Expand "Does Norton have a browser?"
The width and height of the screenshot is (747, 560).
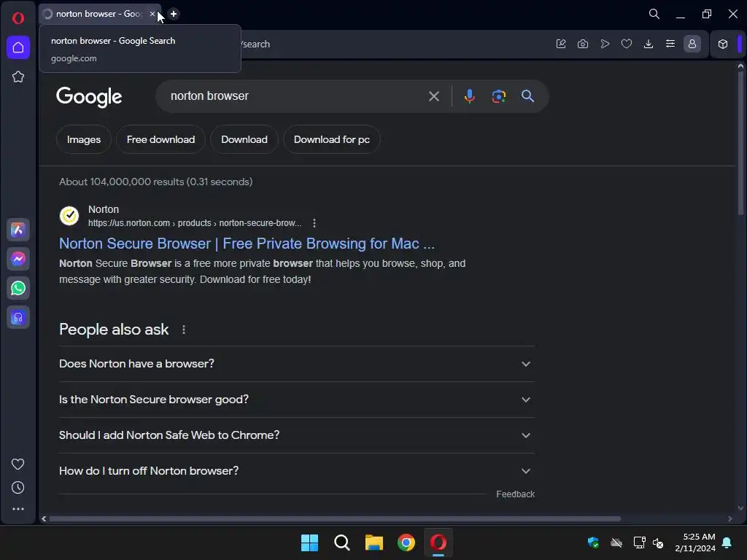[296, 364]
